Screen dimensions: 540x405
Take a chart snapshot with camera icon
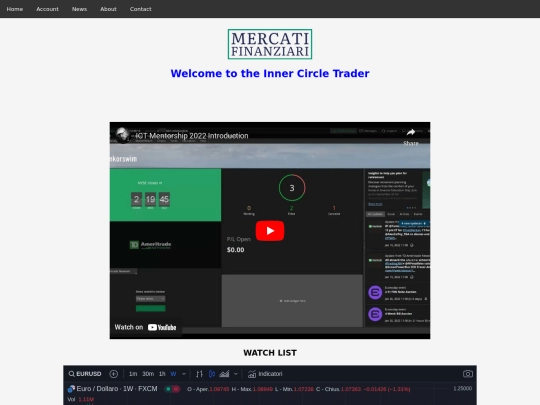point(468,374)
